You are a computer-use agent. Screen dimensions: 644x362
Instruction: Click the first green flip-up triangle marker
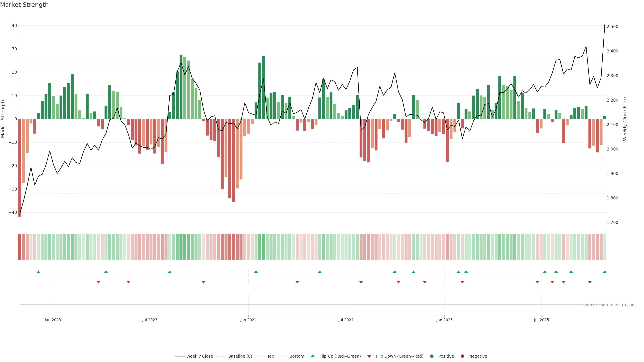[x=38, y=272]
